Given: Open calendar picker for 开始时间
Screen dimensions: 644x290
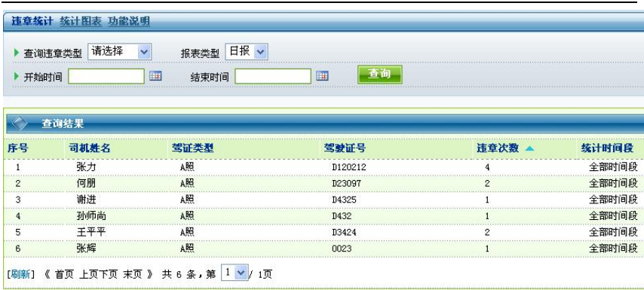Looking at the screenshot, I should 155,76.
